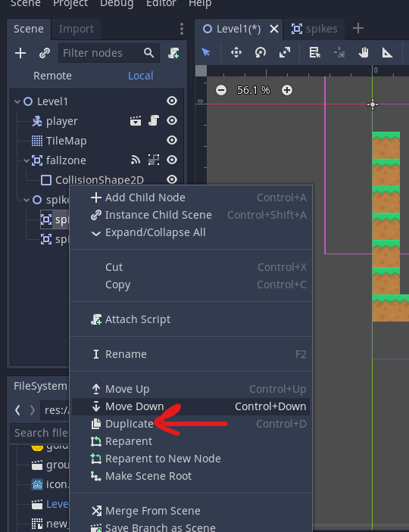409x532 pixels.
Task: Open the player node's script icon
Action: click(154, 120)
